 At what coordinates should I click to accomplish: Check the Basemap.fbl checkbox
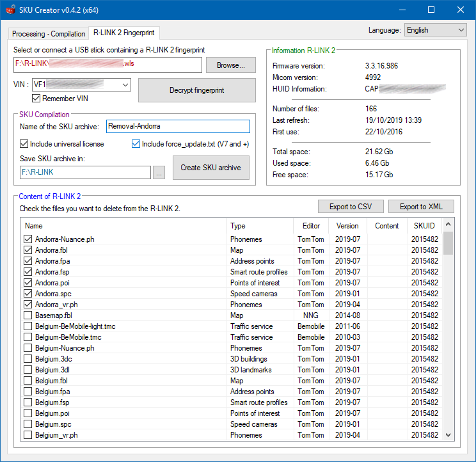pos(28,315)
